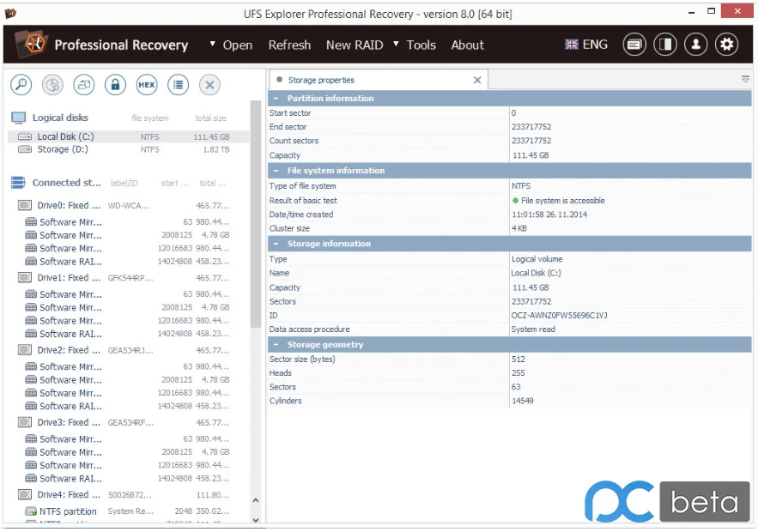The image size is (758, 532).
Task: Select Drive0's Software RAI... partition at 14024808
Action: [129, 262]
